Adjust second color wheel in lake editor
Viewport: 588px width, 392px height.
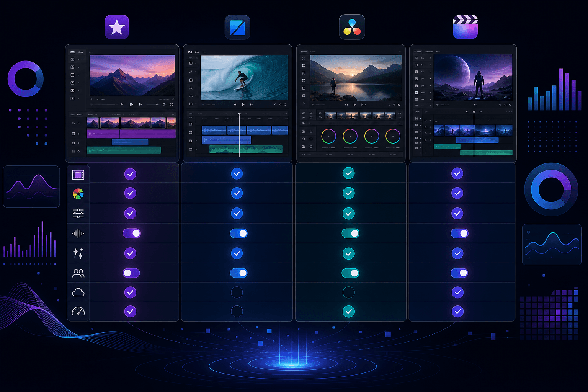click(350, 136)
